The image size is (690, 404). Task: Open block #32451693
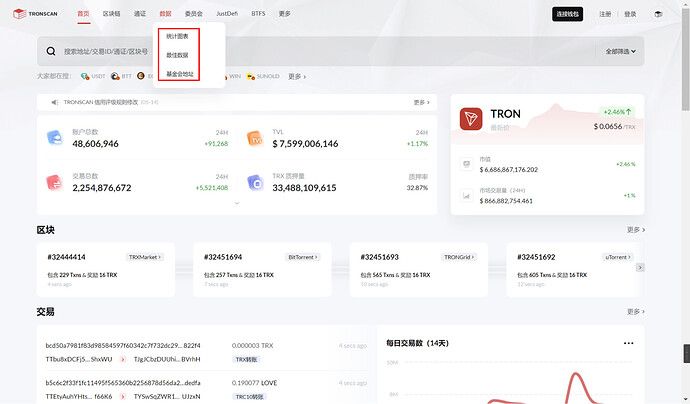coord(379,257)
